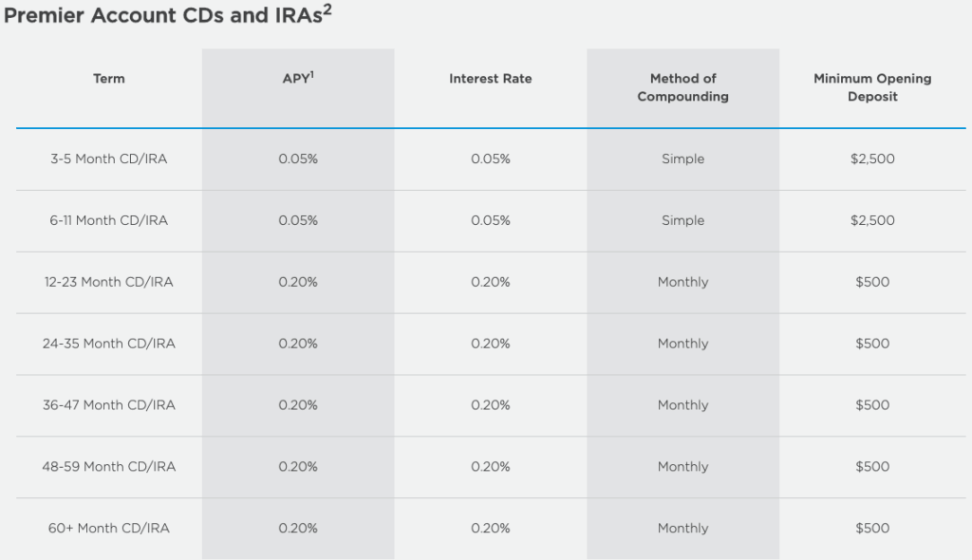The image size is (972, 560).
Task: Click the 0.20% APY for 12-23 Month CD
Action: (x=298, y=282)
